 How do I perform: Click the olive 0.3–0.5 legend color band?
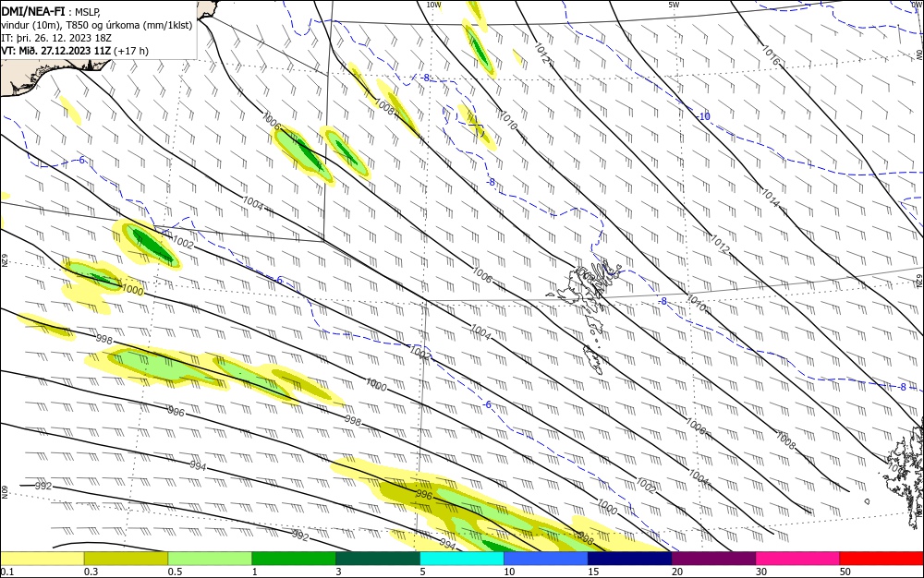coord(126,559)
